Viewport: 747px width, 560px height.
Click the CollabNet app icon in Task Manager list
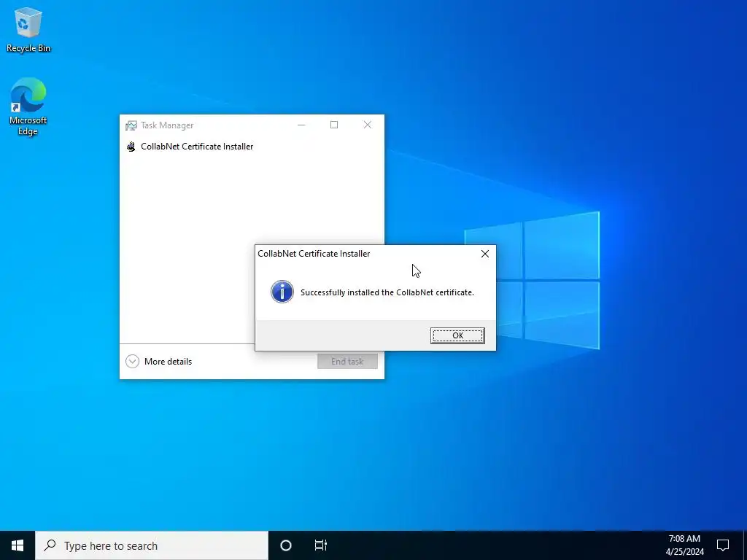[x=131, y=147]
